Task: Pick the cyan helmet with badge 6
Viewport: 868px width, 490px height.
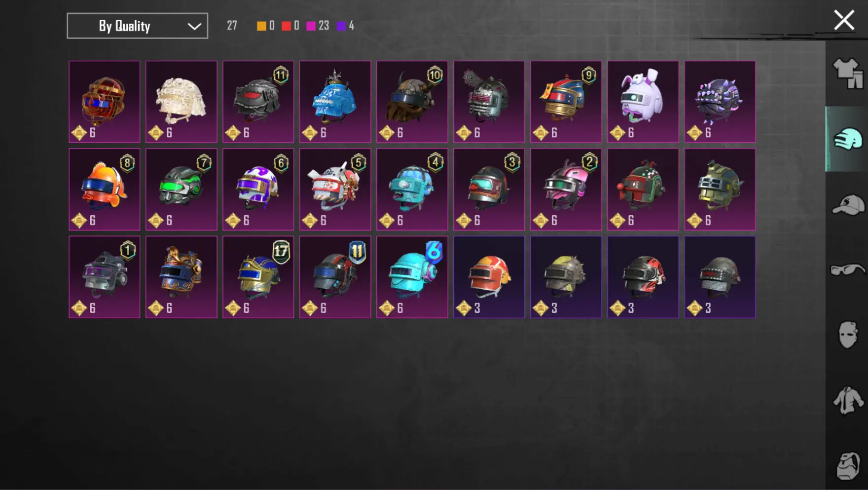Action: coord(412,277)
